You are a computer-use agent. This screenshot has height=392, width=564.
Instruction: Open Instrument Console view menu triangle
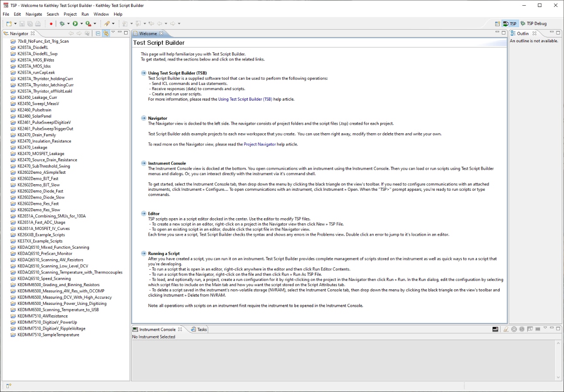[x=545, y=328]
